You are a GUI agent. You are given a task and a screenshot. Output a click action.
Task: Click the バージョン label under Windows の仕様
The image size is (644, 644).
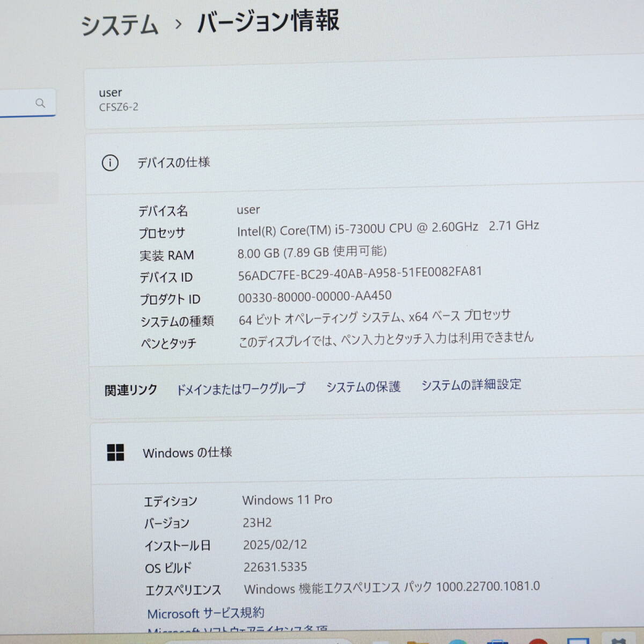pyautogui.click(x=166, y=523)
